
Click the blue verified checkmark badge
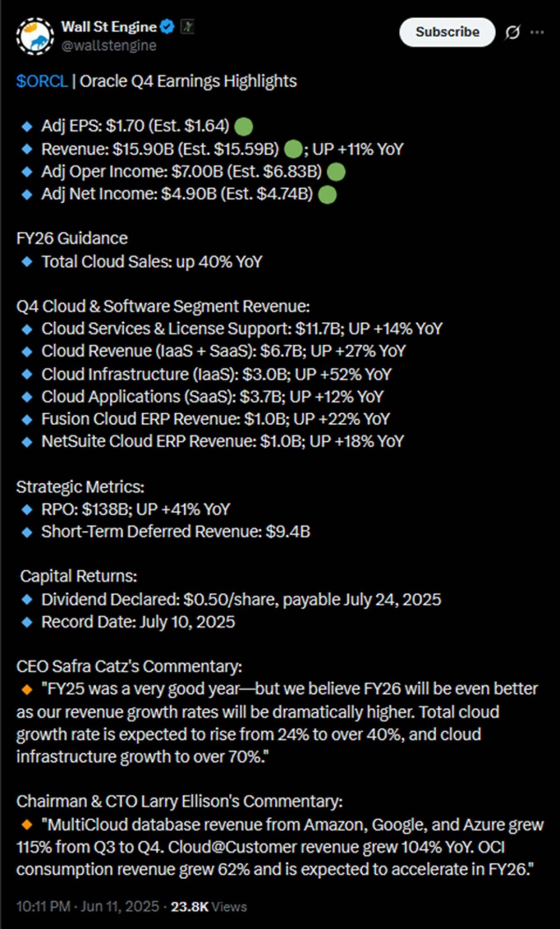pos(167,27)
